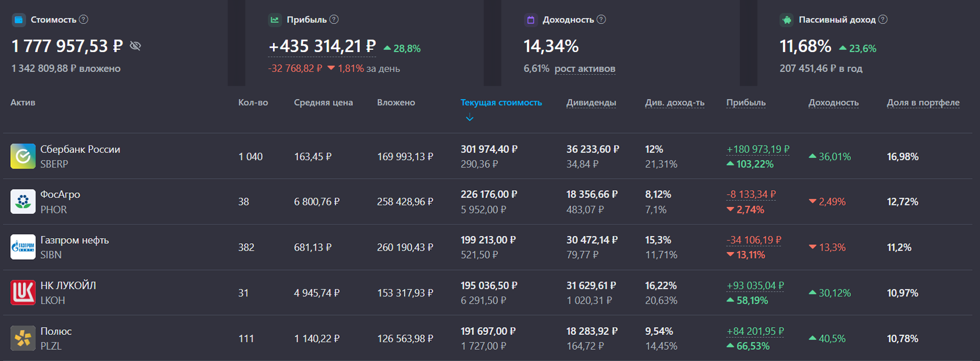Click the PLZL ticker
980x361 pixels.
[x=51, y=346]
